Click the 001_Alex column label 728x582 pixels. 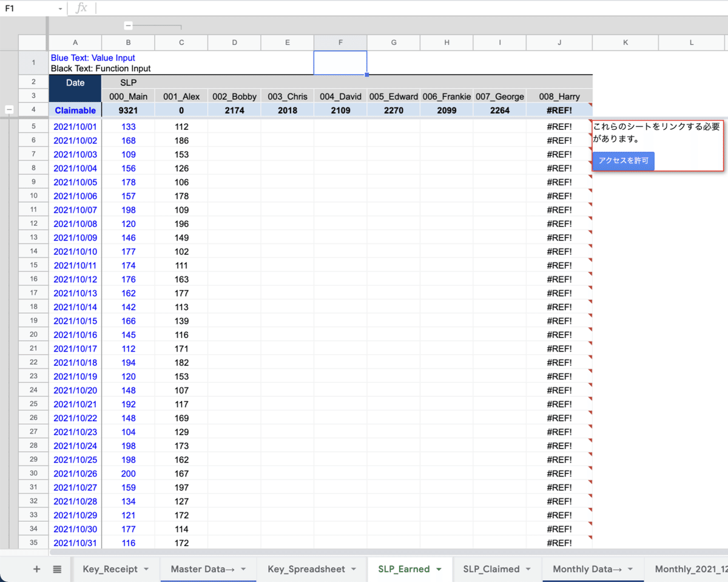point(181,96)
